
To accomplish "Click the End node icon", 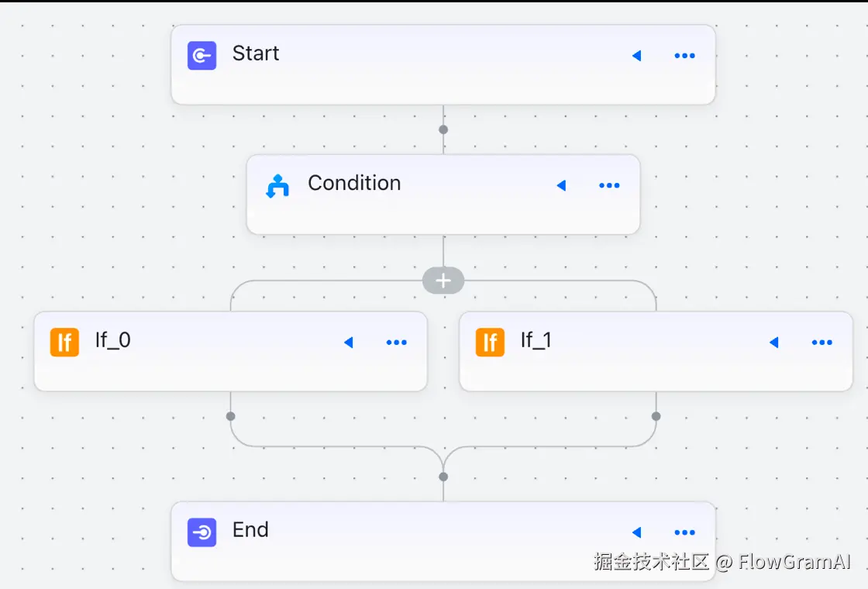I will pyautogui.click(x=201, y=532).
